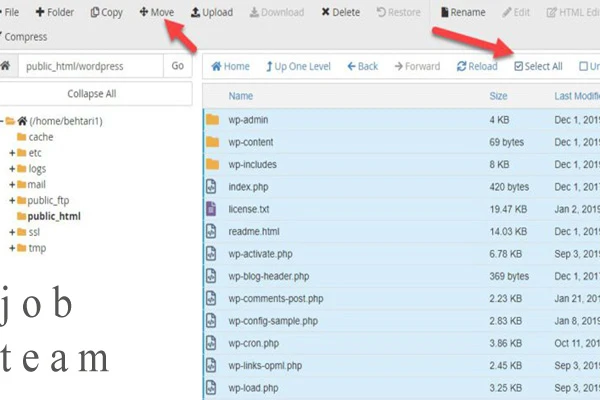This screenshot has height=400, width=600.
Task: Click the Compress button
Action: [x=24, y=37]
